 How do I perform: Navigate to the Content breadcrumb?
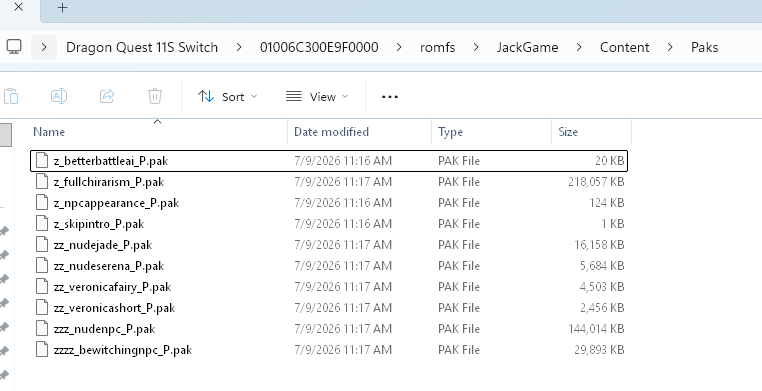pyautogui.click(x=624, y=47)
